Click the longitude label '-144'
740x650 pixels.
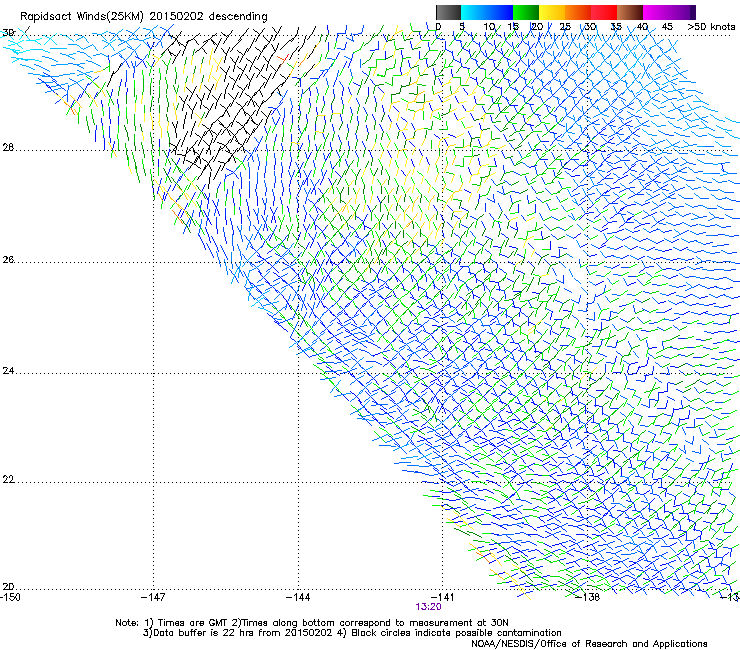(x=298, y=597)
